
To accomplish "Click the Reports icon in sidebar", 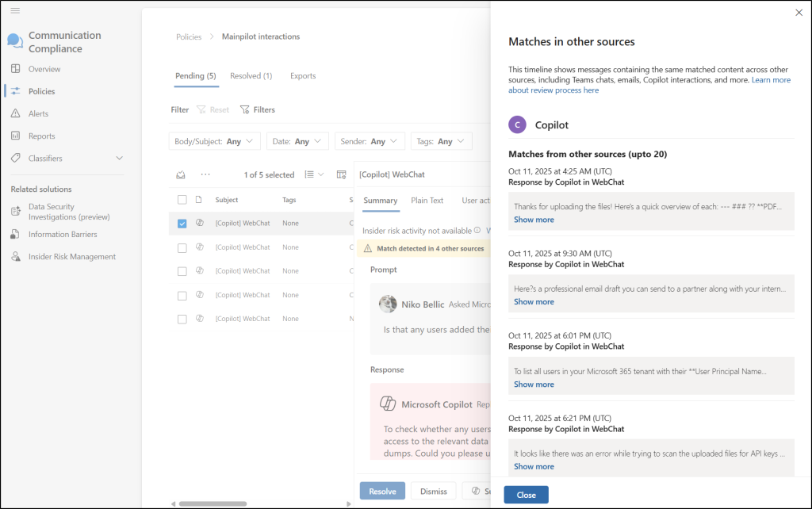I will (x=15, y=136).
